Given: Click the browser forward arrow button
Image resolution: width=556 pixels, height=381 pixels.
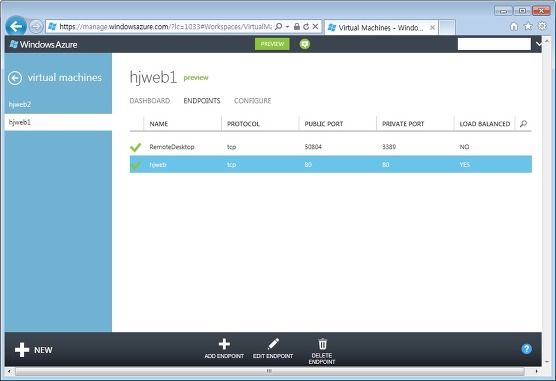Looking at the screenshot, I should point(36,27).
